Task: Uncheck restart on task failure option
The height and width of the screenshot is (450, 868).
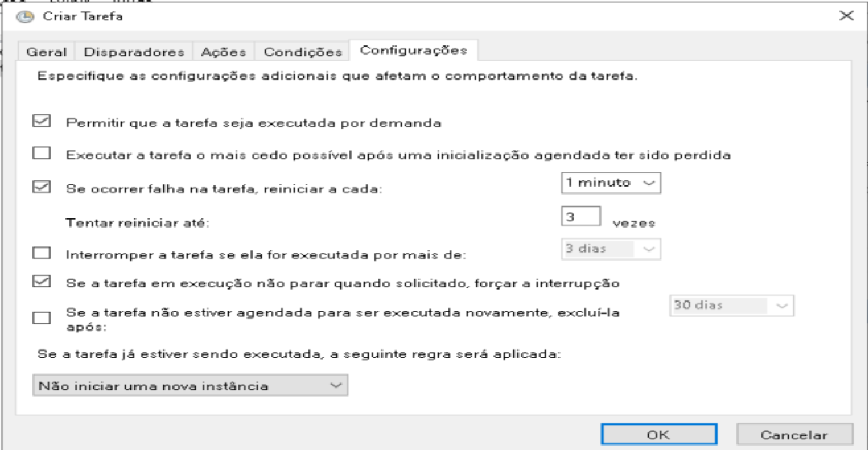Action: tap(41, 187)
